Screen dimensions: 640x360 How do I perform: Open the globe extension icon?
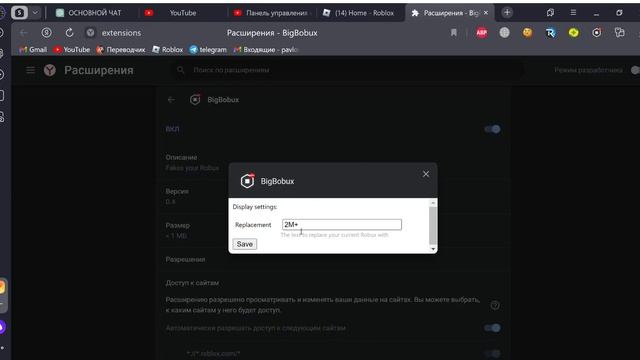click(x=504, y=33)
